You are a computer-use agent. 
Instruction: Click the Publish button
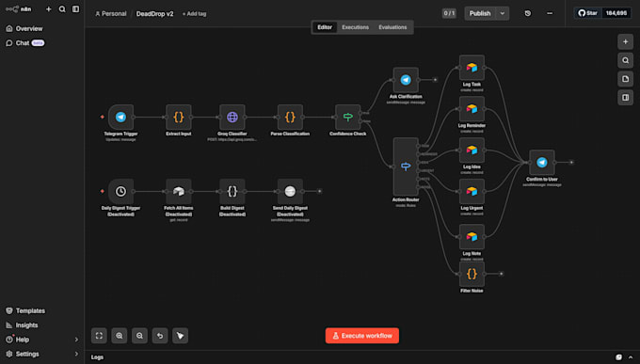click(x=480, y=13)
